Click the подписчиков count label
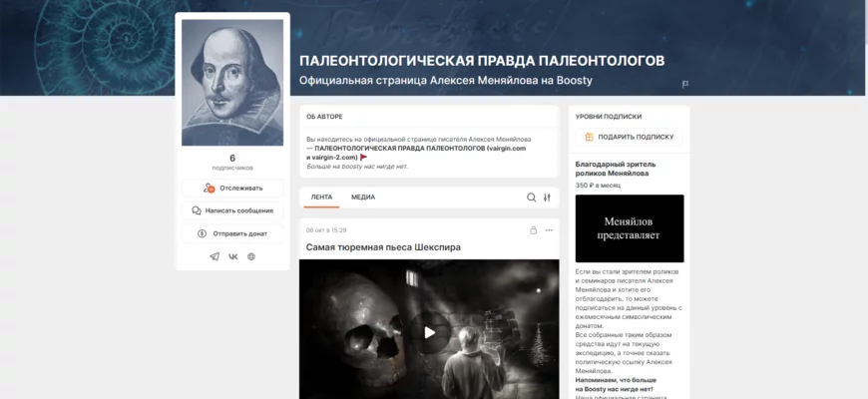The image size is (868, 399). (x=232, y=168)
